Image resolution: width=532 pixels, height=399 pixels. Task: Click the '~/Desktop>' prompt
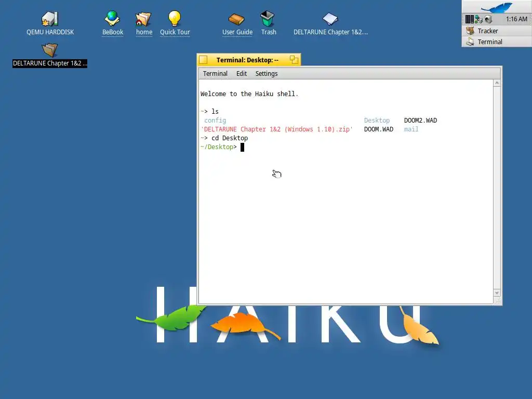[219, 147]
